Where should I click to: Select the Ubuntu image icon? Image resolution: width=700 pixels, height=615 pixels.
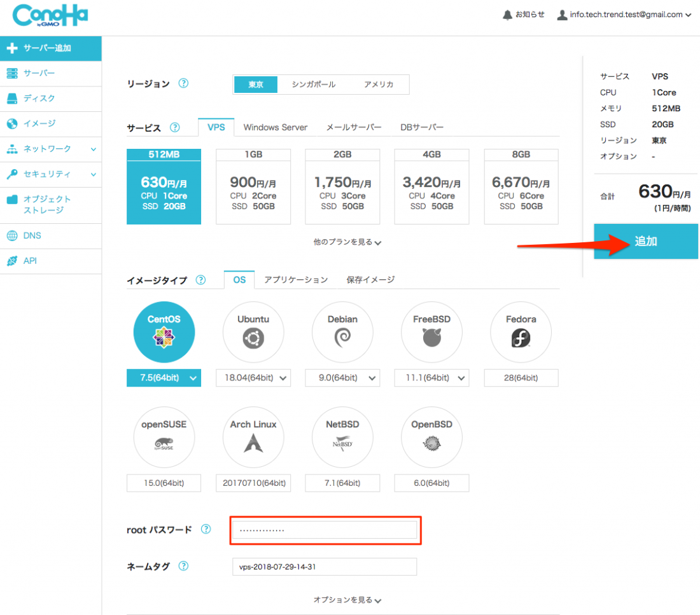click(x=253, y=332)
